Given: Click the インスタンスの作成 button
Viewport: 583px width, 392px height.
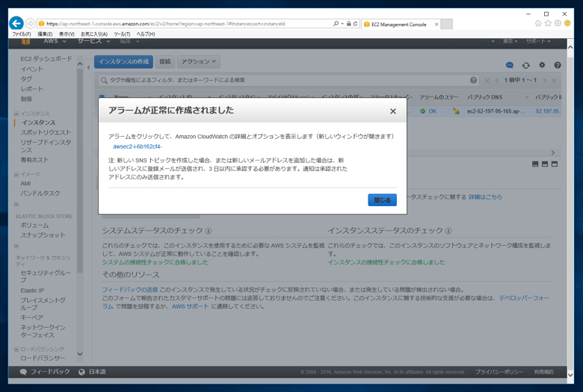Looking at the screenshot, I should pyautogui.click(x=123, y=62).
